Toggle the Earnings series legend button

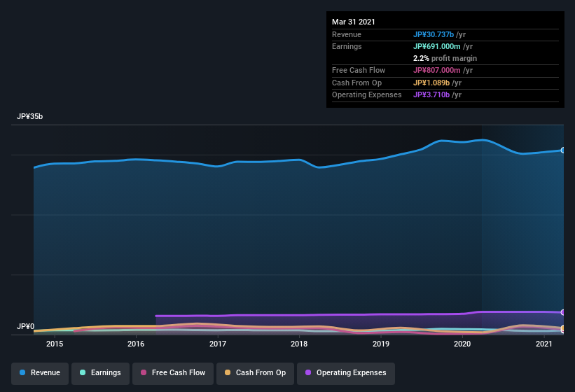coord(100,373)
